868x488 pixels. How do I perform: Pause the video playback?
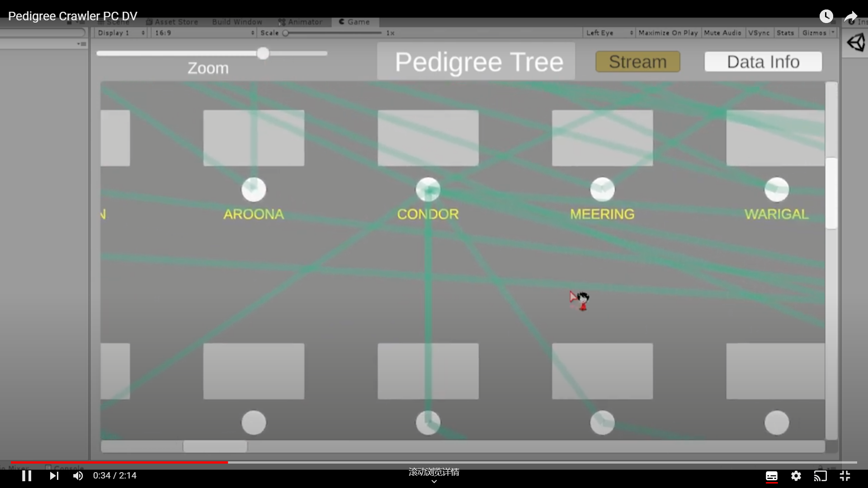click(x=27, y=476)
